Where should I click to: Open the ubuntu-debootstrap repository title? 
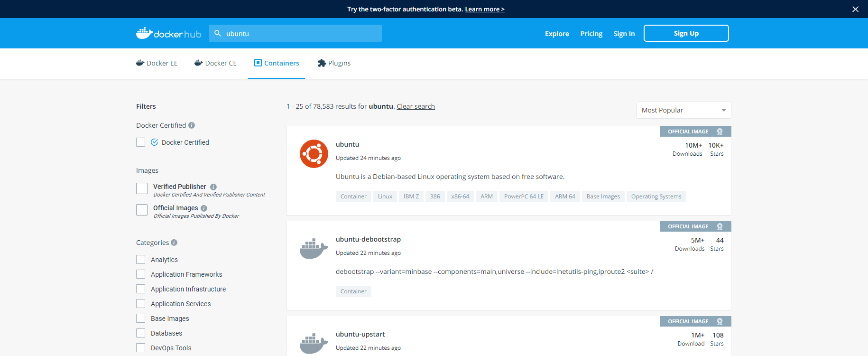(368, 239)
